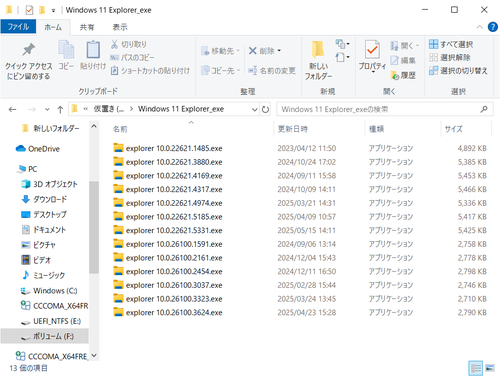Expand the address bar history dropdown
This screenshot has height=376, width=500.
pos(254,109)
